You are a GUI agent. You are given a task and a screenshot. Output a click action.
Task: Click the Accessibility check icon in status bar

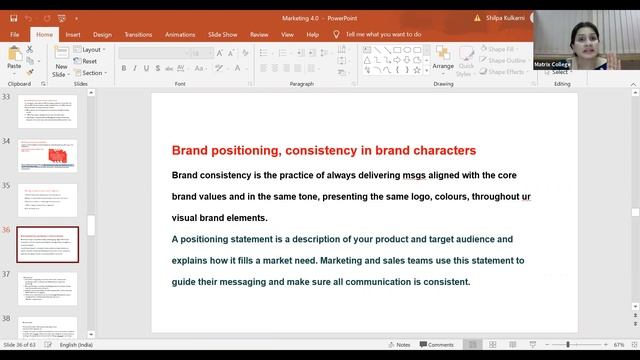(x=48, y=345)
